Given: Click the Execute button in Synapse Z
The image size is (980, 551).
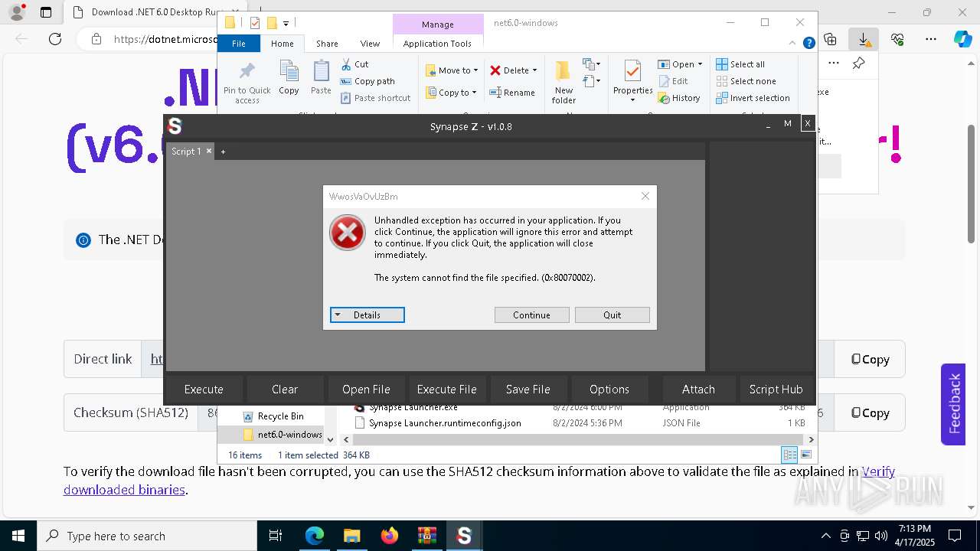Looking at the screenshot, I should [x=204, y=389].
